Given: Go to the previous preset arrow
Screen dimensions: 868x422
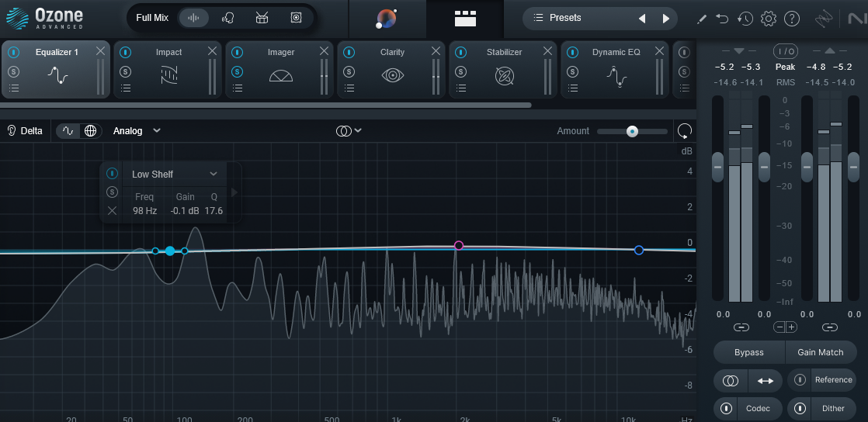Looking at the screenshot, I should 642,19.
